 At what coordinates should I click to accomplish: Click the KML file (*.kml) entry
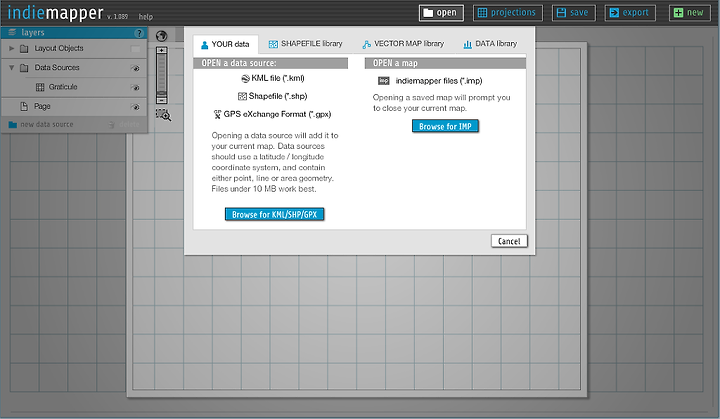click(273, 79)
